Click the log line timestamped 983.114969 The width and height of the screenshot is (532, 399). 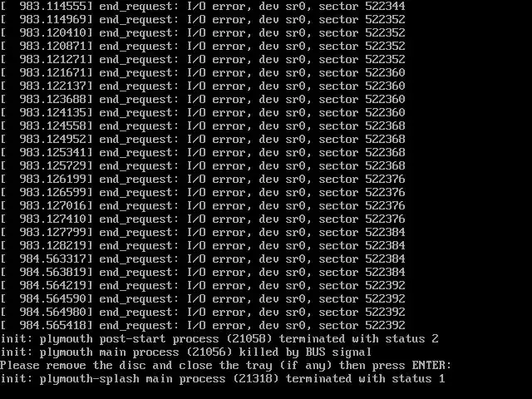coord(203,20)
